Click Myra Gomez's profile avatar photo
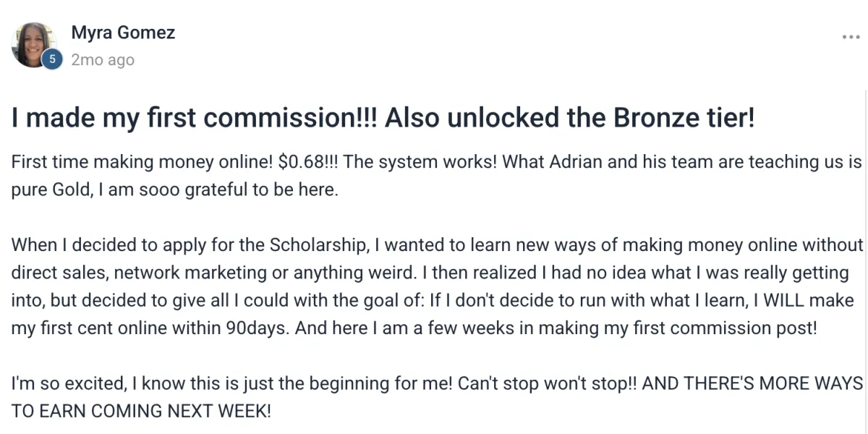Viewport: 868px width, 434px height. [34, 45]
